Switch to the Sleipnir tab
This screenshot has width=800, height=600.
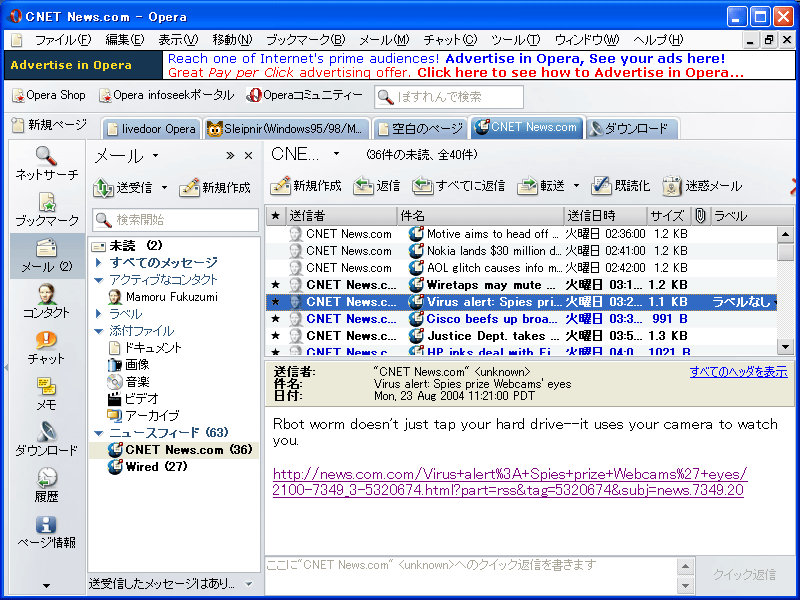click(287, 129)
